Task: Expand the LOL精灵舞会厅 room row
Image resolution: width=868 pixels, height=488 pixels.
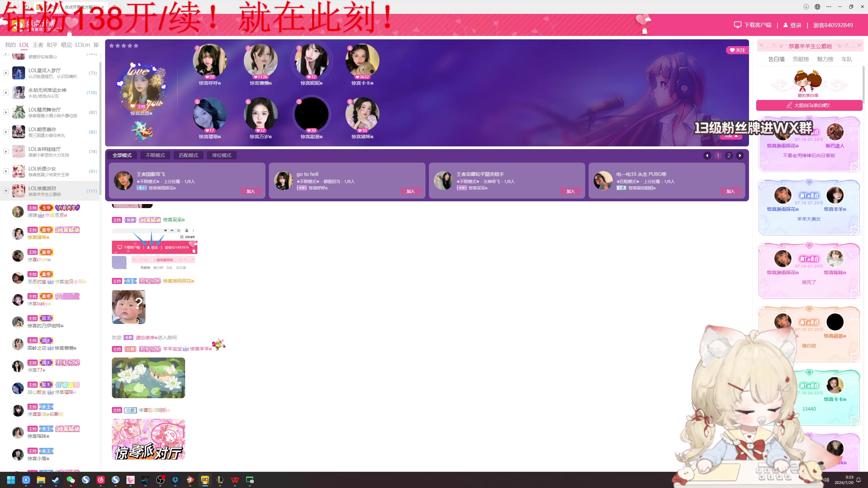Action: point(6,112)
